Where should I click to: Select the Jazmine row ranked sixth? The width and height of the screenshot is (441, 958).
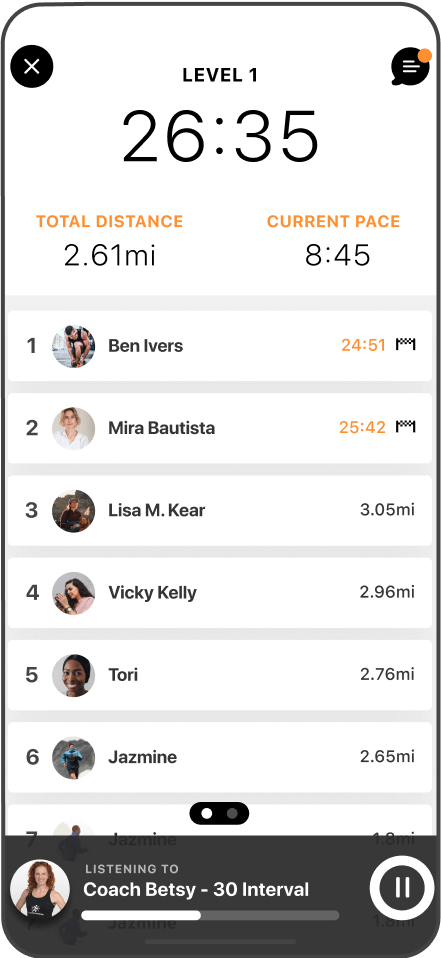click(220, 757)
